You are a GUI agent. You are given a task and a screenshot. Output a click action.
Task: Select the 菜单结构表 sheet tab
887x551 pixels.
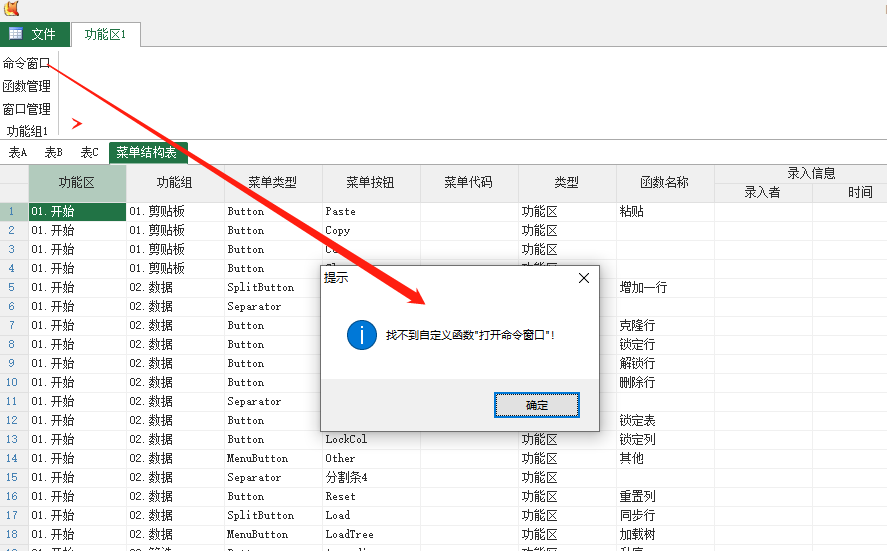[x=146, y=153]
